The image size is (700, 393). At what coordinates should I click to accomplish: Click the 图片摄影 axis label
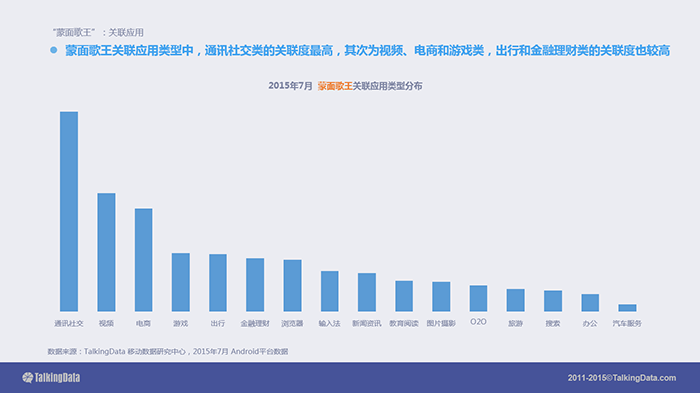(441, 323)
